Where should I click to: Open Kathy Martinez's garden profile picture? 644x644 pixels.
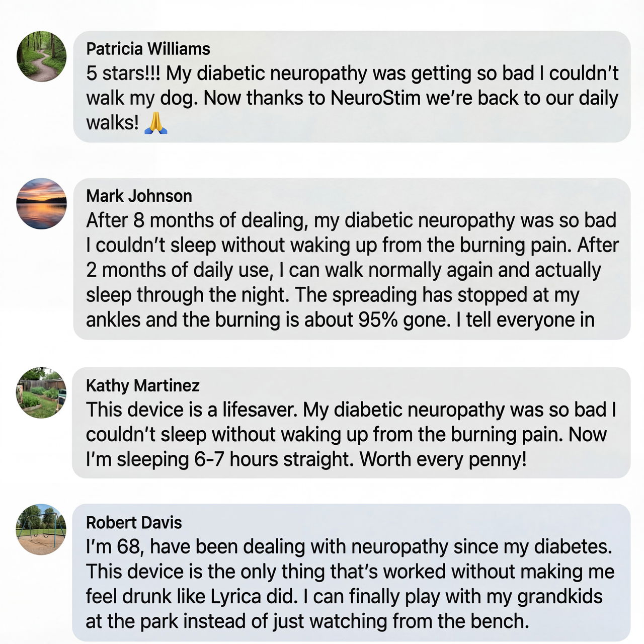[41, 392]
